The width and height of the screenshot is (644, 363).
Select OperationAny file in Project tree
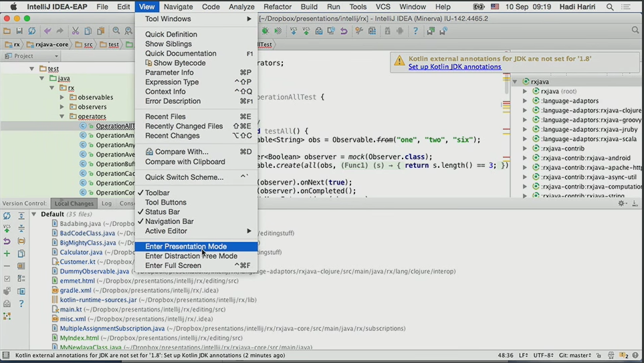coord(115,145)
